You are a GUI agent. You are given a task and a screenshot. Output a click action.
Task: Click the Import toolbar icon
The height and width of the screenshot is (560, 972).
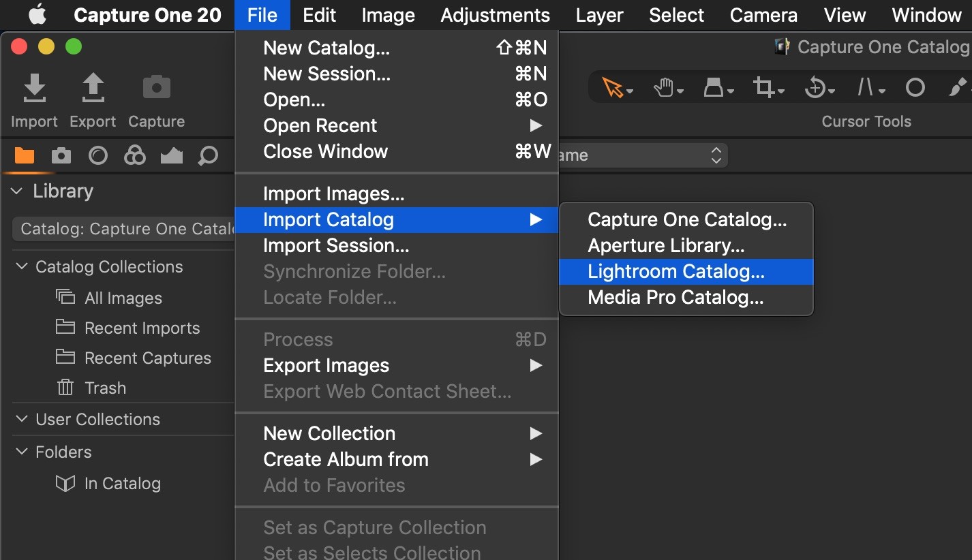click(34, 89)
